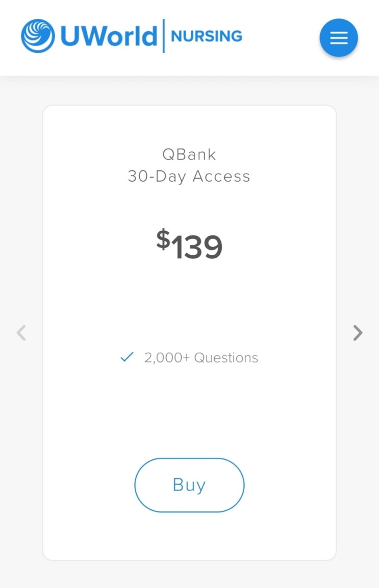
Task: Click the UWorld wordmark text
Action: pyautogui.click(x=108, y=36)
